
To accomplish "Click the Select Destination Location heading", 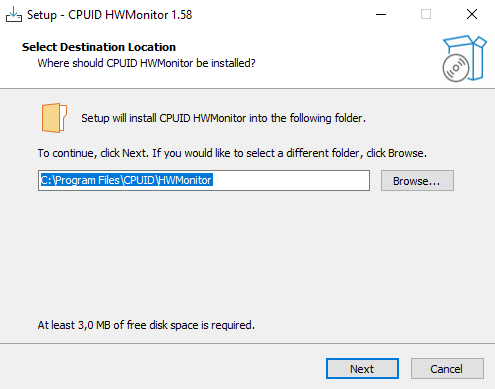I will click(99, 47).
